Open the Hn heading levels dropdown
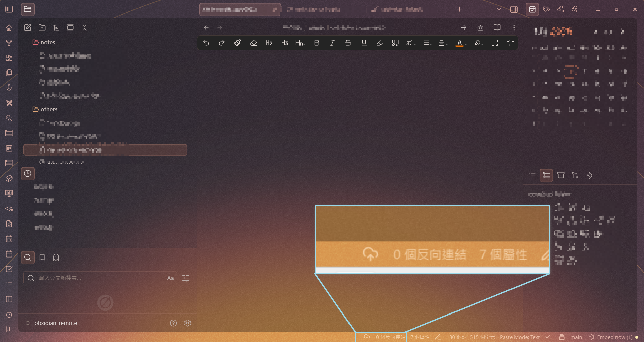644x342 pixels. tap(300, 43)
